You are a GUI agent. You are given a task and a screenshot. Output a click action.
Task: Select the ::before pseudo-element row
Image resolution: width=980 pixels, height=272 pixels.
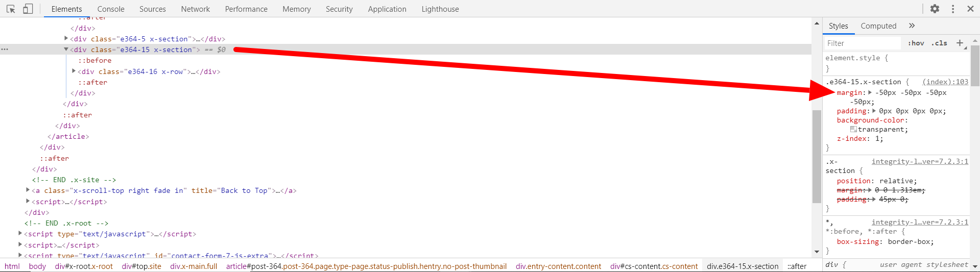coord(94,60)
